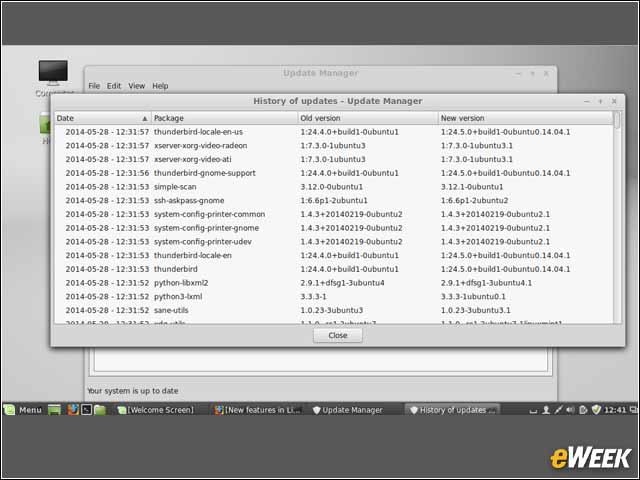Click date 2014-05-28 - 12:31:56
640x480 pixels.
point(107,173)
